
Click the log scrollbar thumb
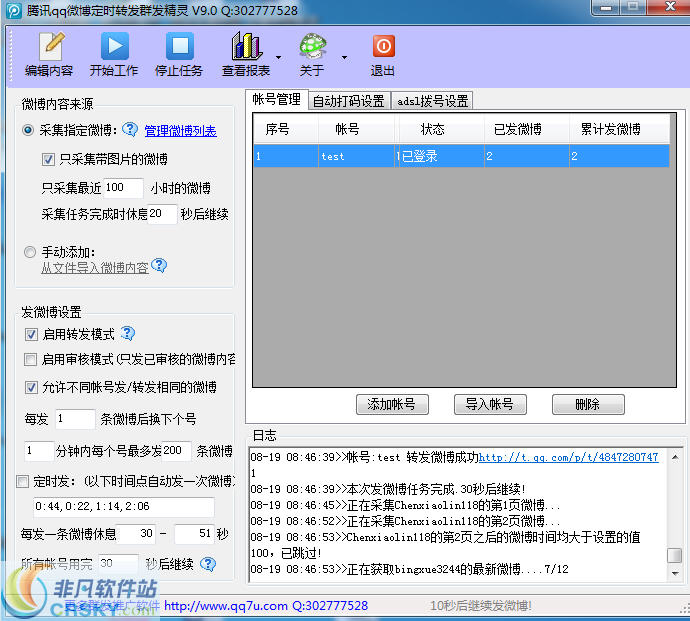point(675,555)
